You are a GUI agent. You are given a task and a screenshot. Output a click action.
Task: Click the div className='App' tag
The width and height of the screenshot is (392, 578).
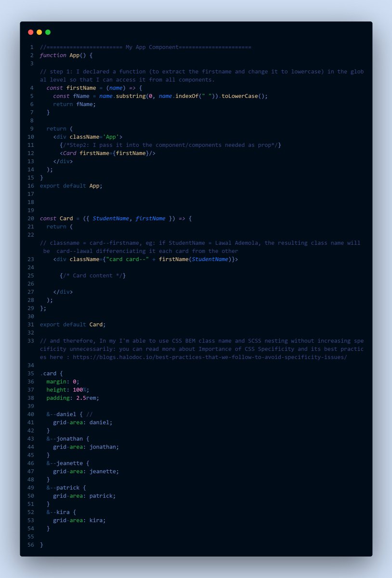(88, 137)
